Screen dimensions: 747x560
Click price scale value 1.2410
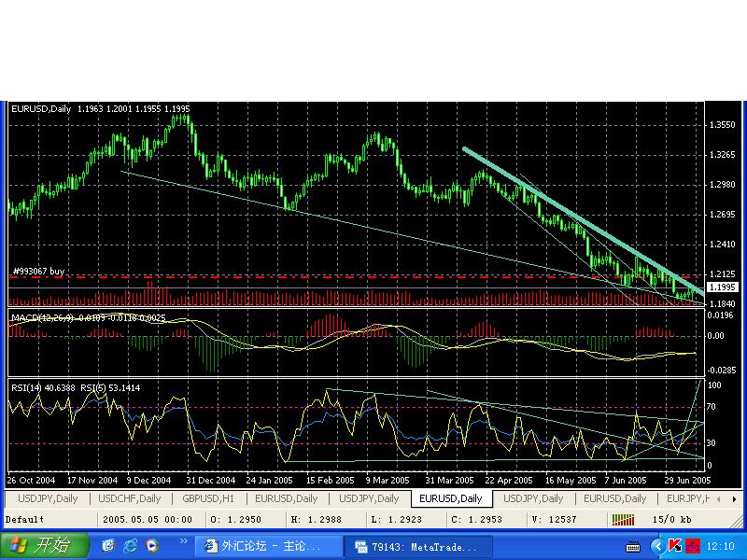click(x=722, y=245)
